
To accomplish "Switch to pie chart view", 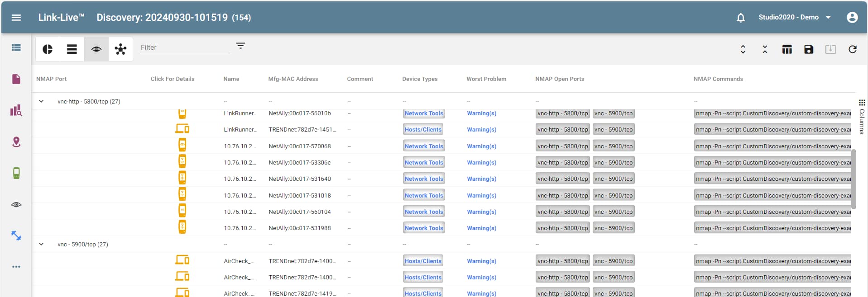I will (x=48, y=49).
